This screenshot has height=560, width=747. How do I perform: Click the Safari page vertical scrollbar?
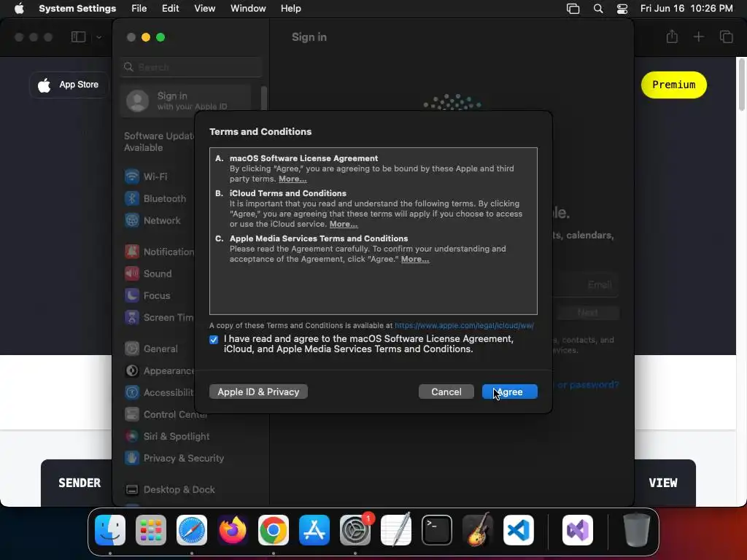point(741,86)
